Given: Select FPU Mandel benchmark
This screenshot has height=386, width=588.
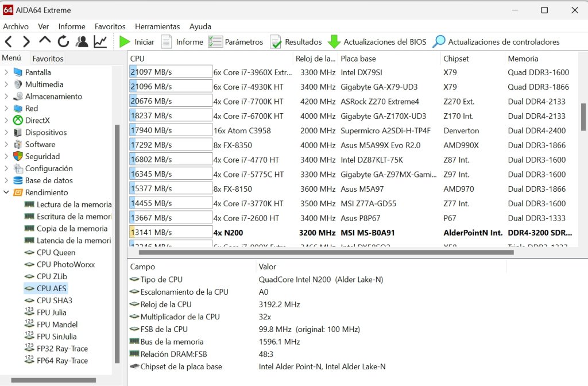Looking at the screenshot, I should (51, 325).
